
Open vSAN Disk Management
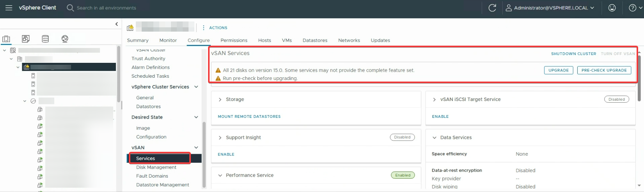pyautogui.click(x=156, y=167)
